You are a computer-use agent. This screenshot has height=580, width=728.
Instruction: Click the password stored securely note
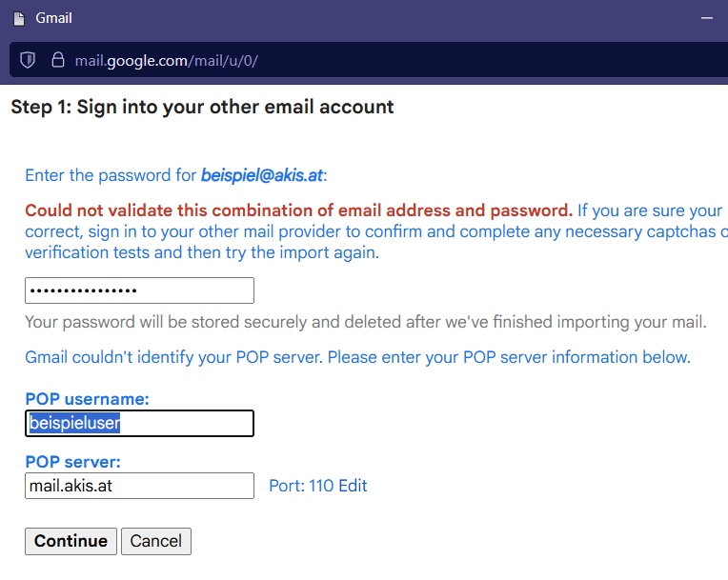point(365,322)
